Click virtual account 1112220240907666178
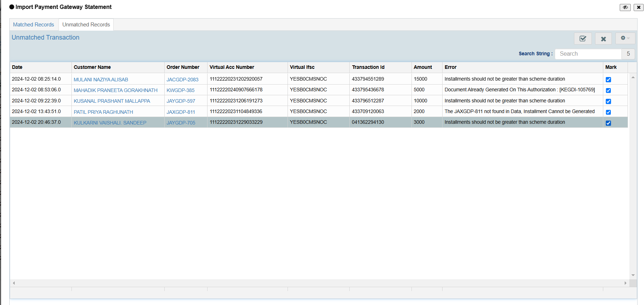This screenshot has height=305, width=644. click(236, 90)
